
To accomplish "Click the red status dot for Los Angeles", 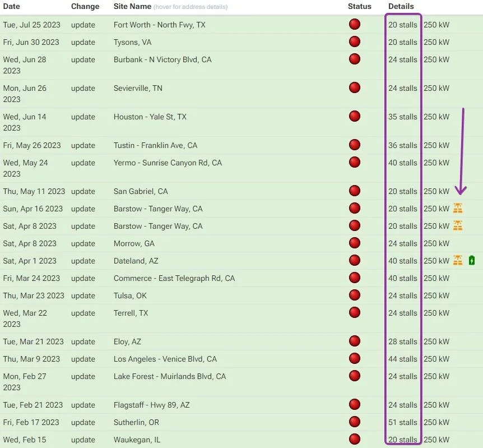I will [x=355, y=359].
